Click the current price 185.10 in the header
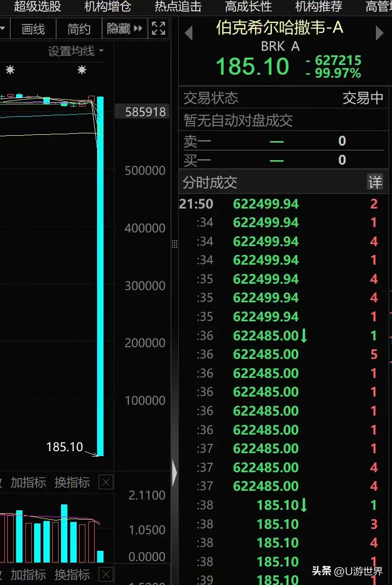 tap(252, 66)
